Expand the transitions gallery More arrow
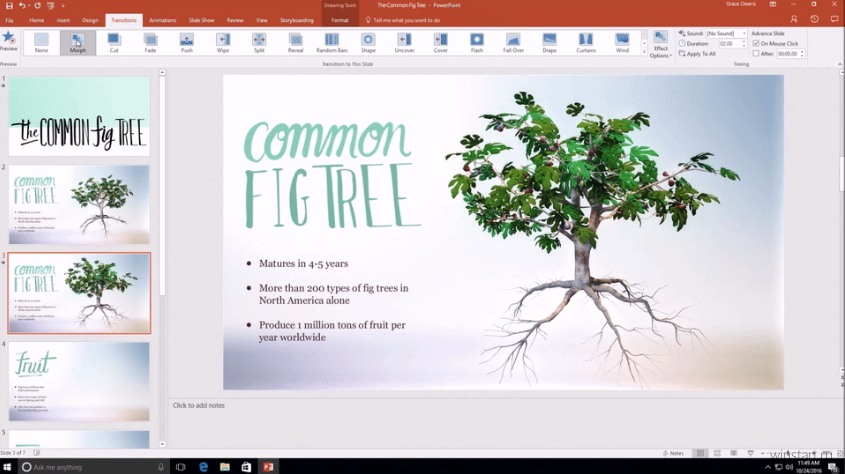The height and width of the screenshot is (474, 845). point(644,52)
